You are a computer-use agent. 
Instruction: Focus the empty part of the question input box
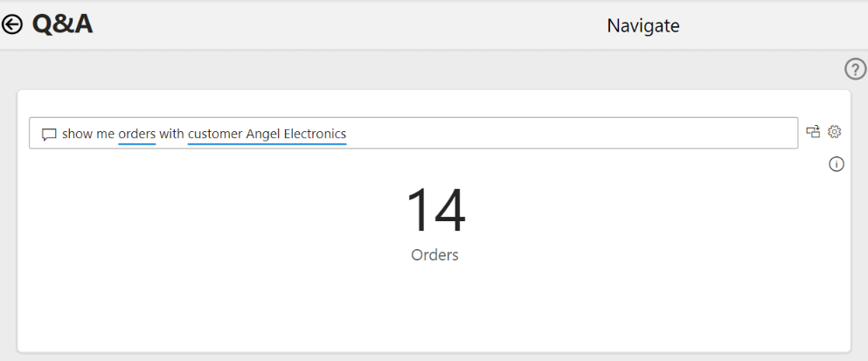[x=570, y=133]
